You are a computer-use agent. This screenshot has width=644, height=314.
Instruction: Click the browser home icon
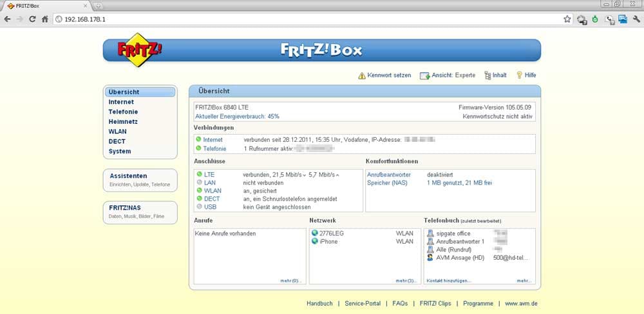click(45, 19)
